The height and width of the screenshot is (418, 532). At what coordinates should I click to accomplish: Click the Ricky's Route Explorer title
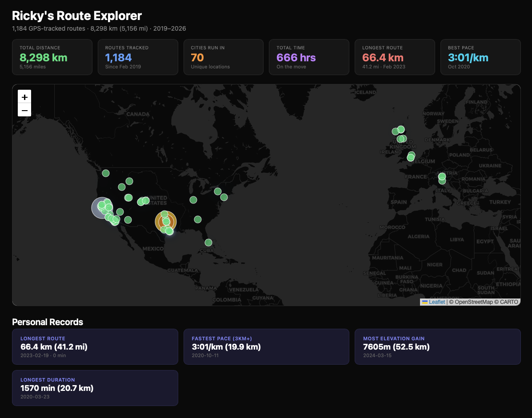77,16
